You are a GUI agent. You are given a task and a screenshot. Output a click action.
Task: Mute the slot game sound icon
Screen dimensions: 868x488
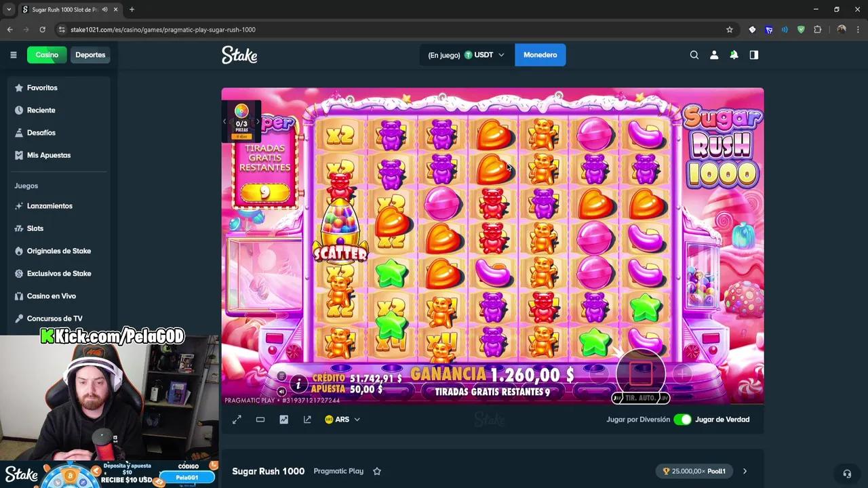coord(281,391)
